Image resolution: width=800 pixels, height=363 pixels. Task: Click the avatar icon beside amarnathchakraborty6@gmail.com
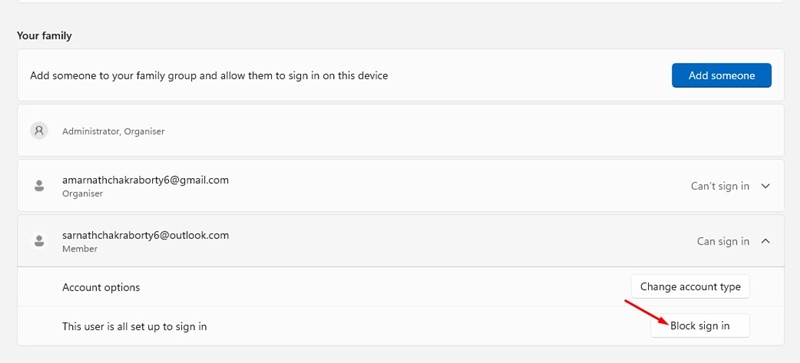click(x=39, y=186)
